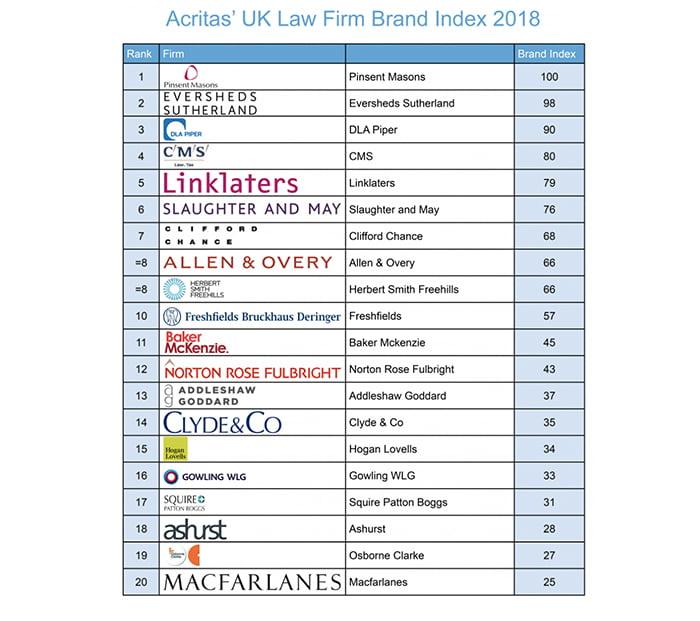Click the Herbert Smith Freehills sunburst logo
The height and width of the screenshot is (621, 700).
193,289
